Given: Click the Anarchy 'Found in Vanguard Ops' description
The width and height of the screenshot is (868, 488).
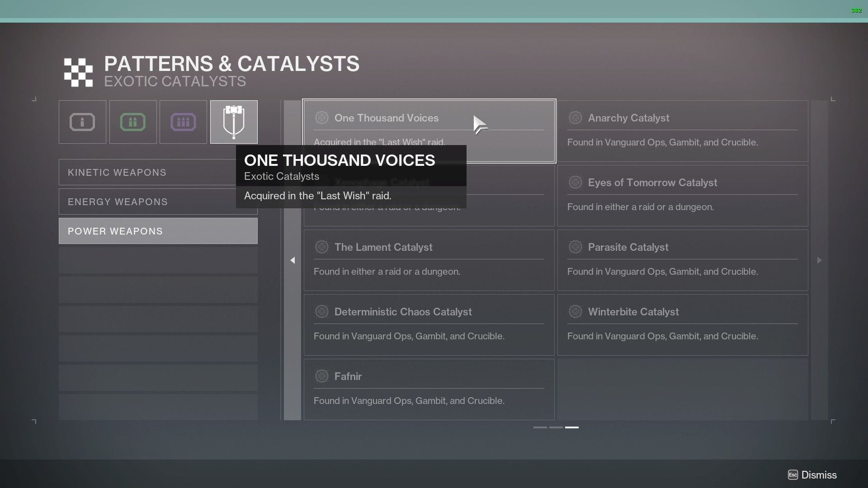Looking at the screenshot, I should pyautogui.click(x=662, y=142).
